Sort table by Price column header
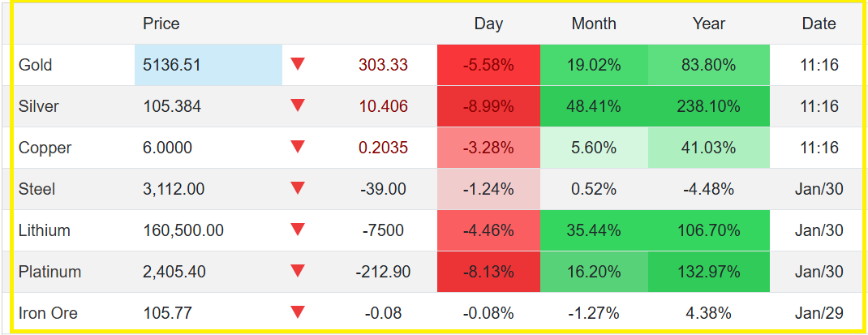The width and height of the screenshot is (868, 335). click(x=161, y=24)
